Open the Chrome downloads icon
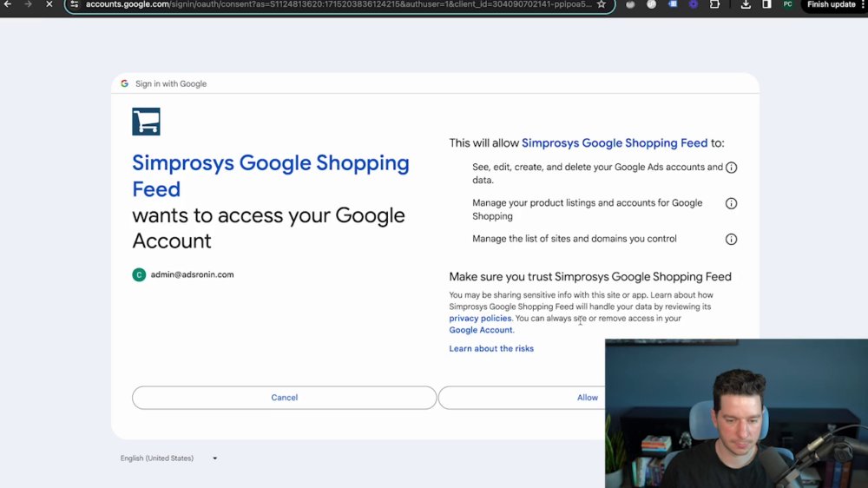Screen dimensions: 868x488 coord(746,3)
